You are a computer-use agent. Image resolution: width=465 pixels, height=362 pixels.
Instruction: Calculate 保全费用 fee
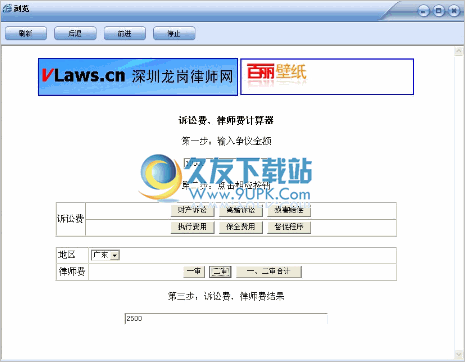click(241, 227)
